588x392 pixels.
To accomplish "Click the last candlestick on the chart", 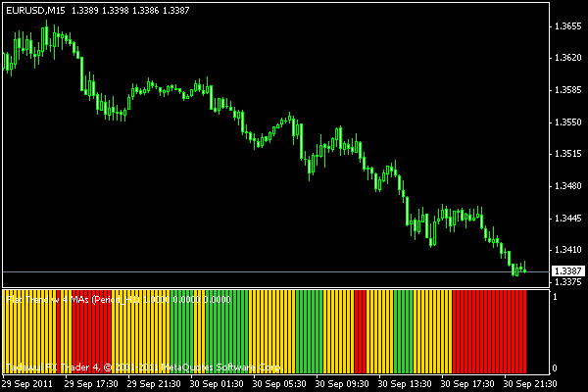I will point(524,269).
